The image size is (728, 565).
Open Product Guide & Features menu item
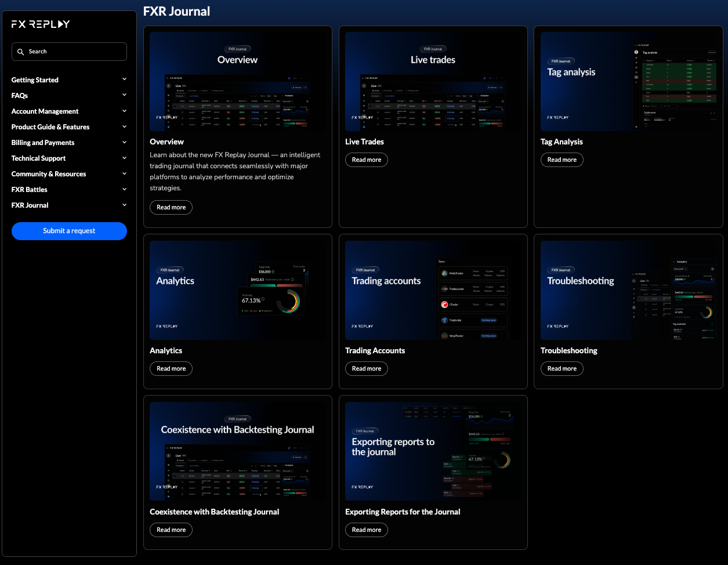tap(50, 127)
